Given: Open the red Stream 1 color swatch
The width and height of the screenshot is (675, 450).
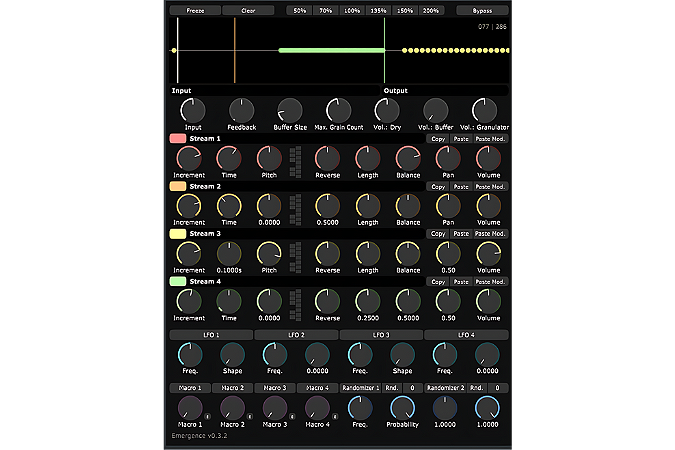Looking at the screenshot, I should [178, 138].
